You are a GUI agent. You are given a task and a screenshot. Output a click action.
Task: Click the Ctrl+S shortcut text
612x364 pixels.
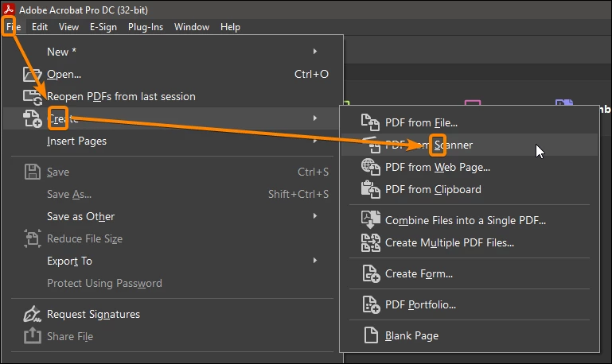[313, 172]
